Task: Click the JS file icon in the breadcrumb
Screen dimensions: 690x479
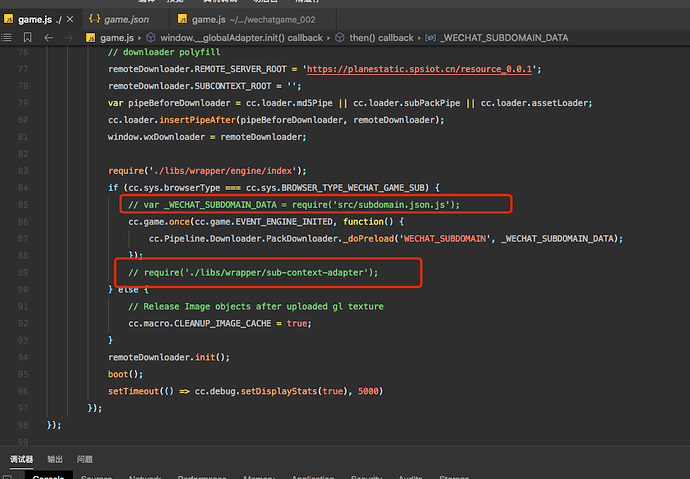Action: 91,38
